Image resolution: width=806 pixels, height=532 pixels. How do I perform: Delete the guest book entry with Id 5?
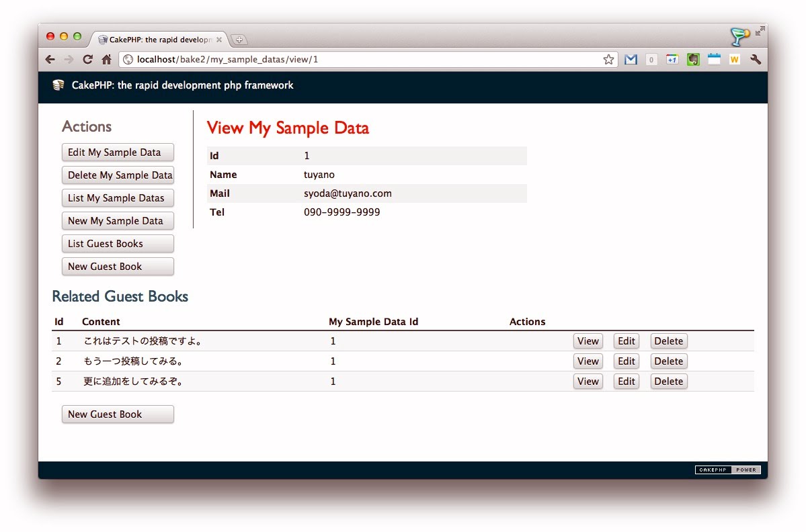tap(668, 382)
